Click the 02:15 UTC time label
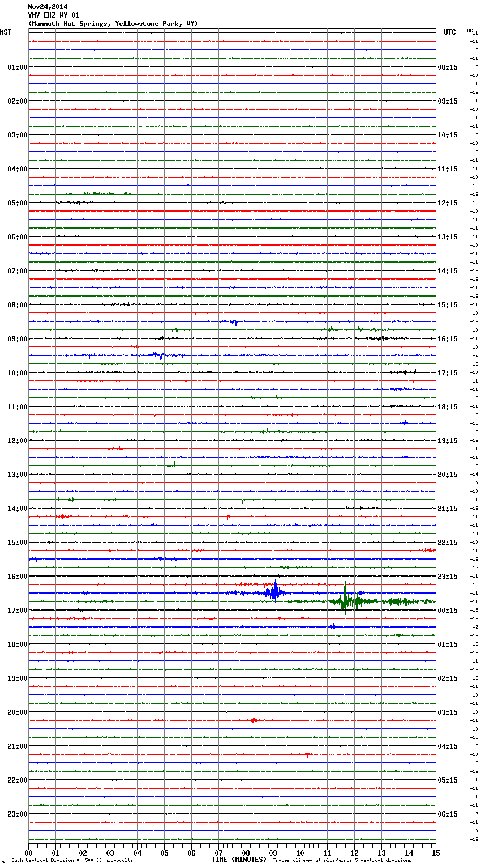The image size is (481, 868). pyautogui.click(x=448, y=678)
